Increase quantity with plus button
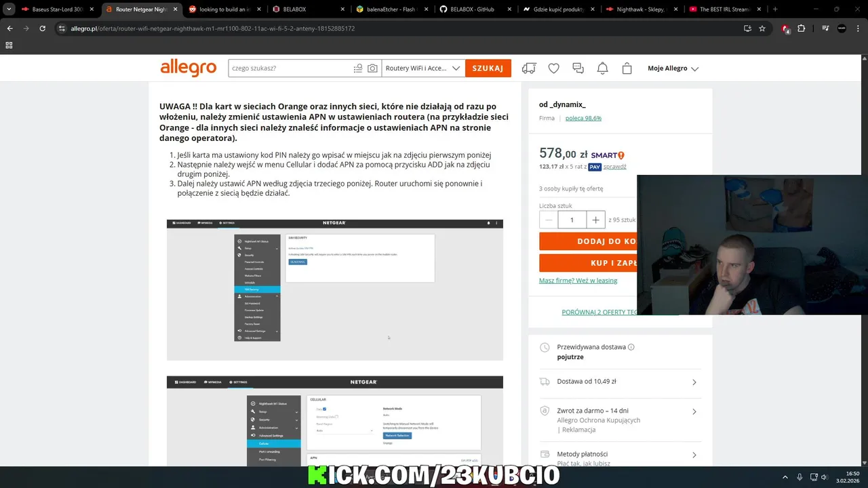The image size is (868, 488). pyautogui.click(x=595, y=220)
